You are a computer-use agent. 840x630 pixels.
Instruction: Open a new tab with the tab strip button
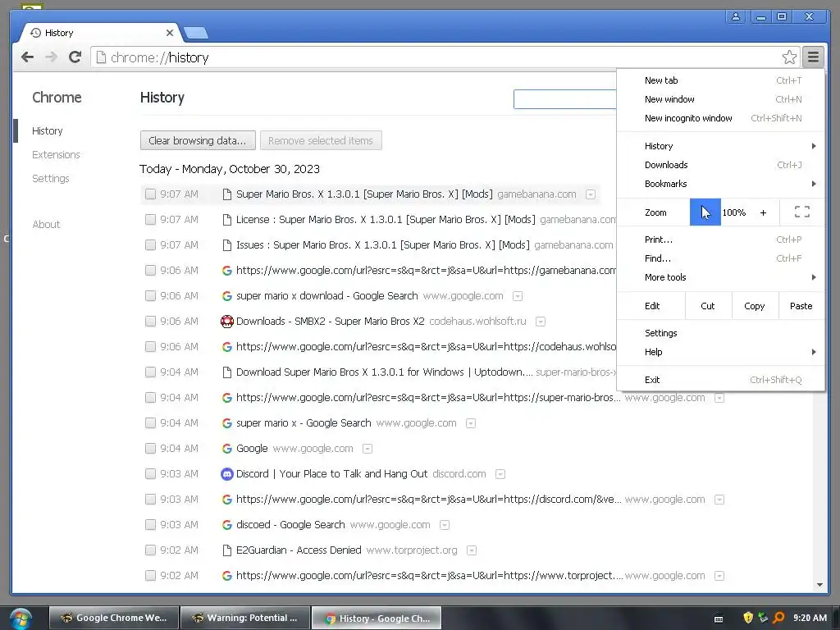(195, 33)
